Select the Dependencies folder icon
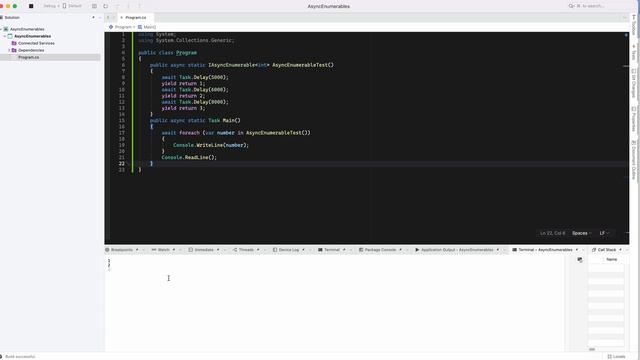This screenshot has height=360, width=640. 14,50
